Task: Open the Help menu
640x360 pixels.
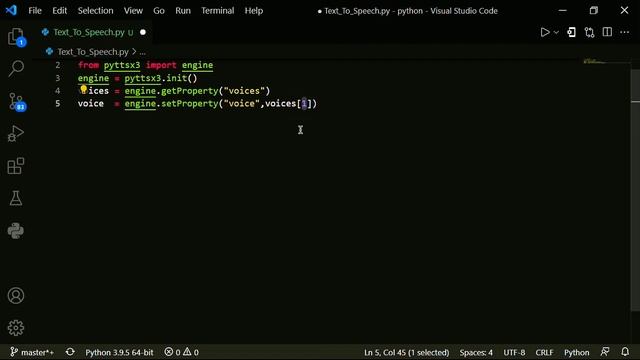Action: click(253, 11)
